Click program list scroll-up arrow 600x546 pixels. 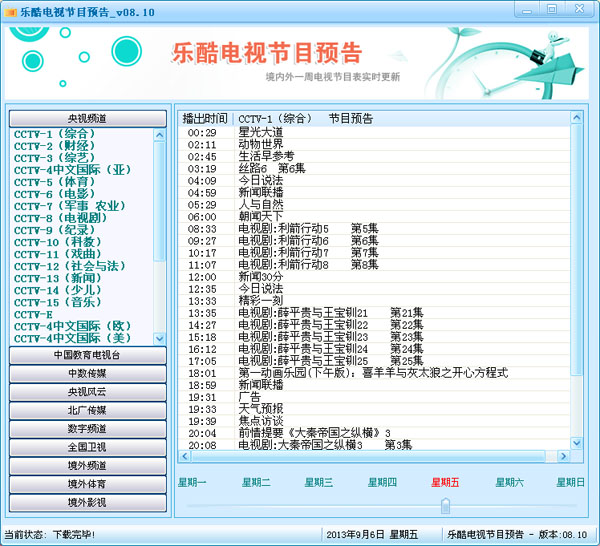pos(576,117)
